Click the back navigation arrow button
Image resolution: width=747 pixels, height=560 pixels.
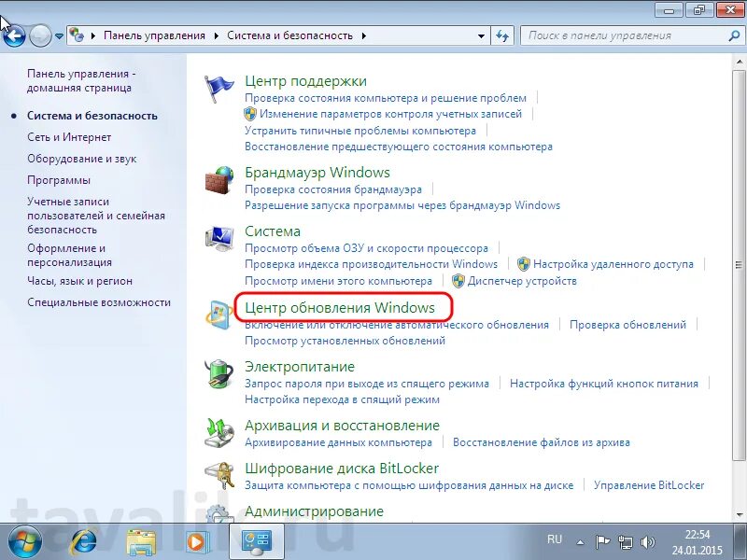point(13,35)
